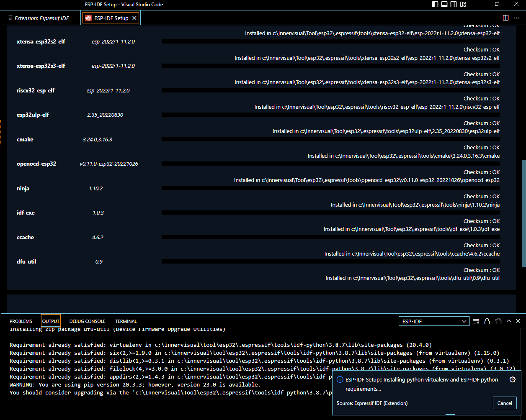Click 'You should consider upgrading' output line
The image size is (526, 420).
(171, 392)
